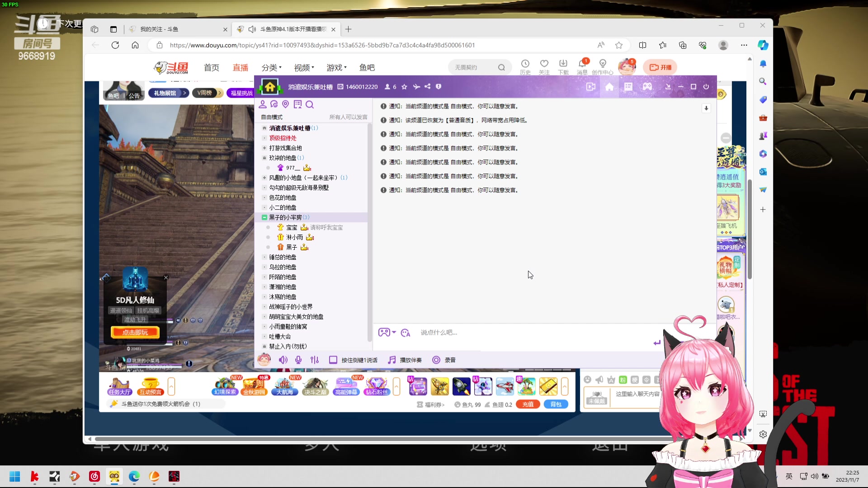
Task: Toggle the microphone in voice toolbar
Action: point(298,360)
